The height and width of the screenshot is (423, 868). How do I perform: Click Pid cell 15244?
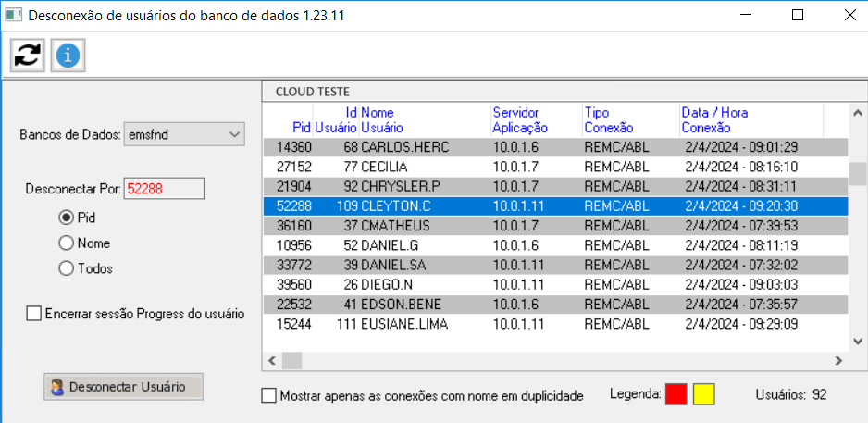point(294,325)
